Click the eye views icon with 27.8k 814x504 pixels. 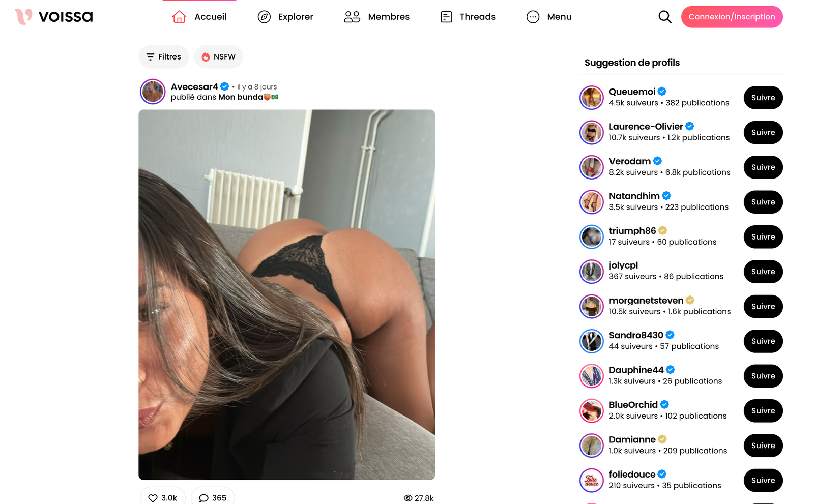click(x=408, y=498)
